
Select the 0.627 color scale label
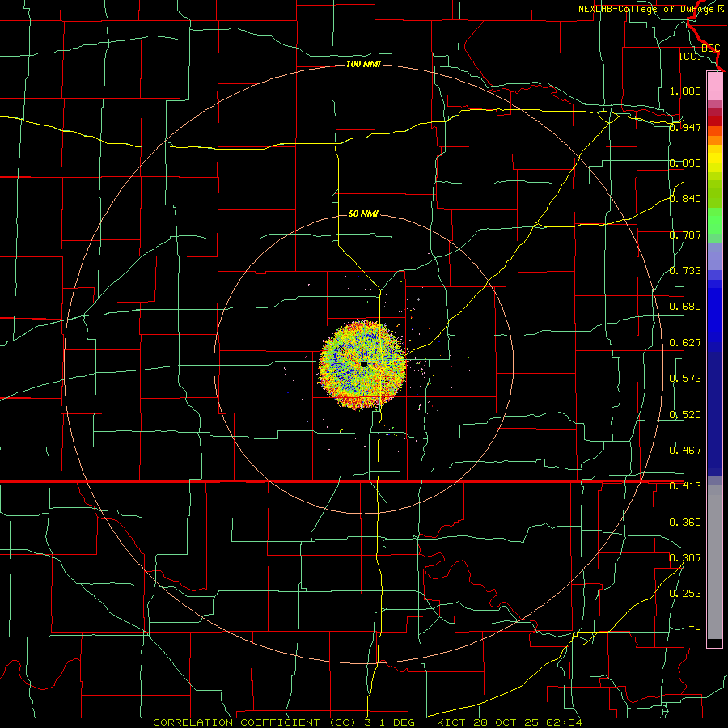(685, 343)
